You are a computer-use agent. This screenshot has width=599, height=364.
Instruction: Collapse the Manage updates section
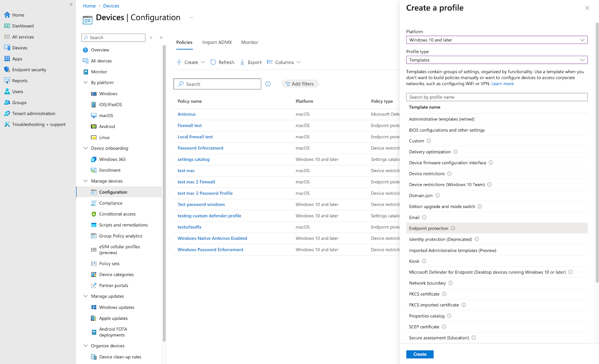(x=85, y=296)
